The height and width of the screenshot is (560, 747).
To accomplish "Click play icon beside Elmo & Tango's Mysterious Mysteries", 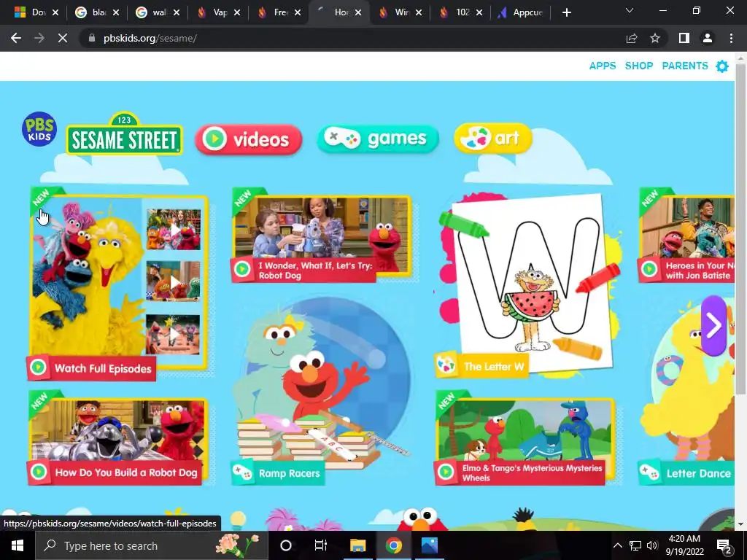I will pos(446,472).
